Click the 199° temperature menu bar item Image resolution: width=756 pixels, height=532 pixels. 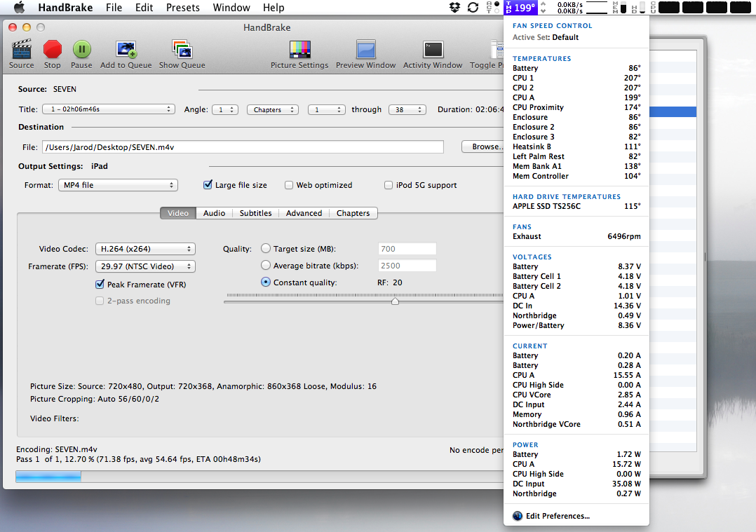[x=520, y=7]
